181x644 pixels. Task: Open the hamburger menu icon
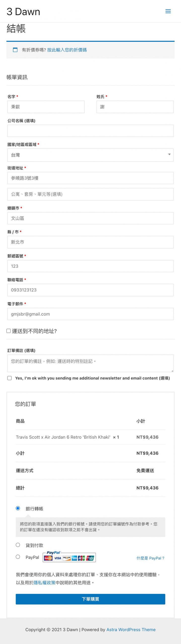click(168, 11)
